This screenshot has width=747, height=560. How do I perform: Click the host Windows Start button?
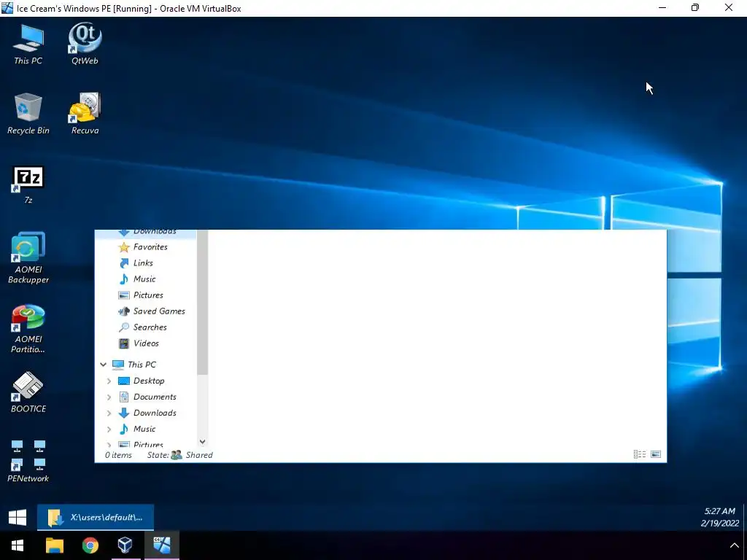[18, 545]
